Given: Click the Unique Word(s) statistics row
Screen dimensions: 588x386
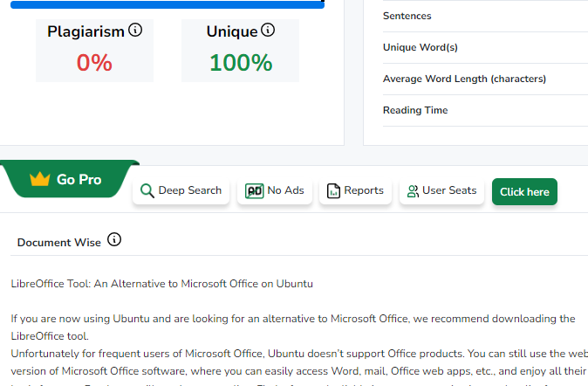Looking at the screenshot, I should tap(485, 48).
